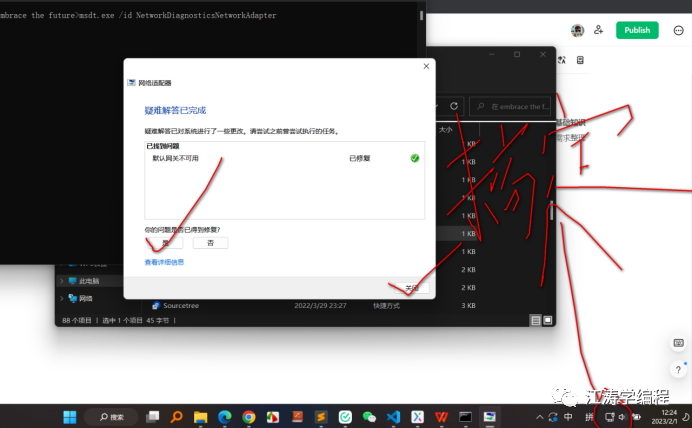This screenshot has width=692, height=428.
Task: Open the invite collaborator icon beside Publish
Action: (x=598, y=30)
